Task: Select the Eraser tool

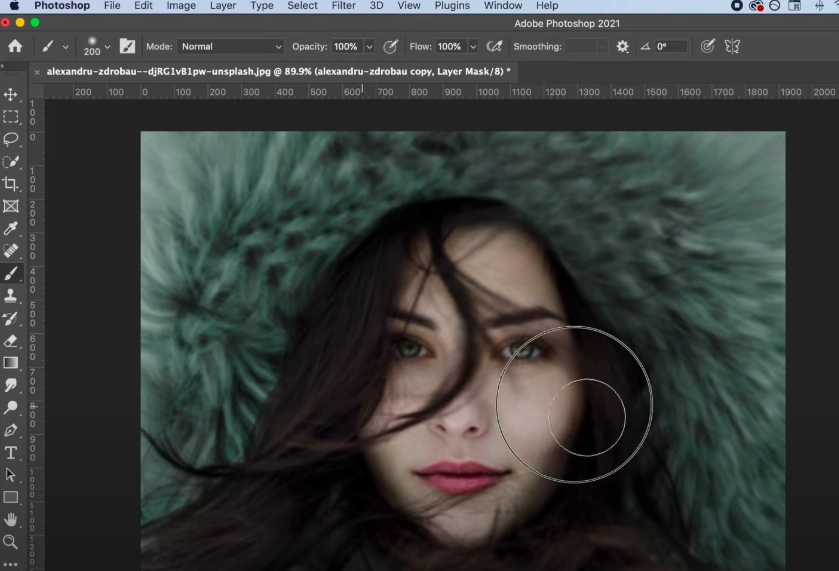Action: pyautogui.click(x=11, y=341)
